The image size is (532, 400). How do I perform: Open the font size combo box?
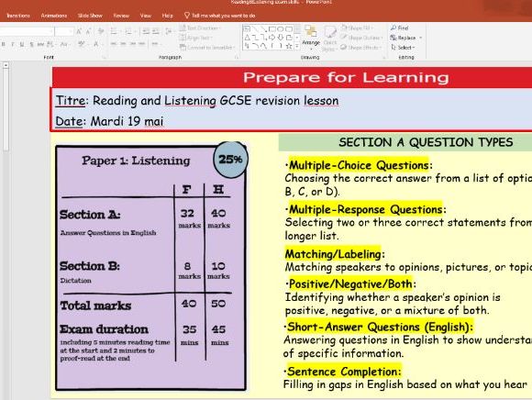(64, 31)
